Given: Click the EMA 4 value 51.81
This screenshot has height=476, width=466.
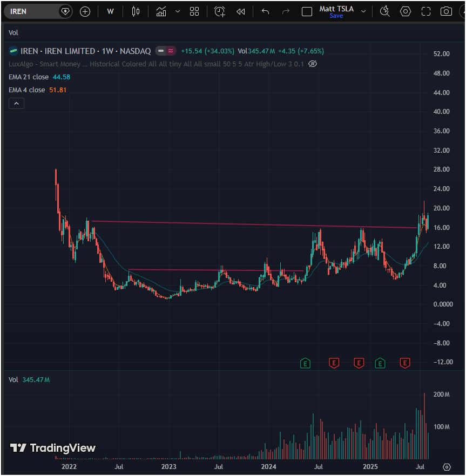Looking at the screenshot, I should point(58,90).
